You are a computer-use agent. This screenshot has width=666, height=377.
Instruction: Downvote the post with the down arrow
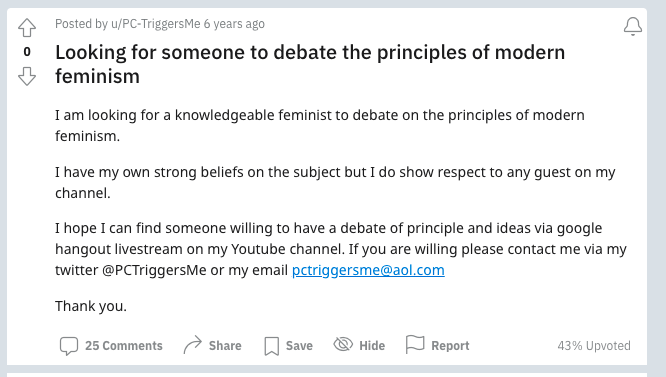27,76
